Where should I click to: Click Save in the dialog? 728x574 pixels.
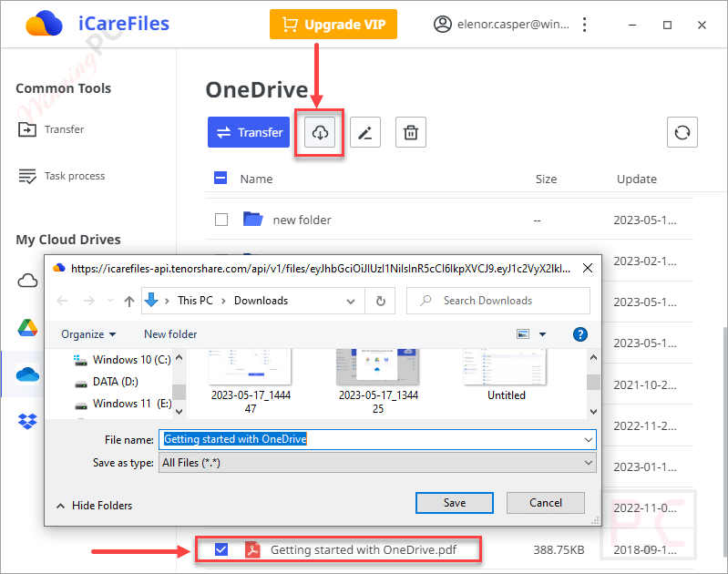pyautogui.click(x=454, y=503)
